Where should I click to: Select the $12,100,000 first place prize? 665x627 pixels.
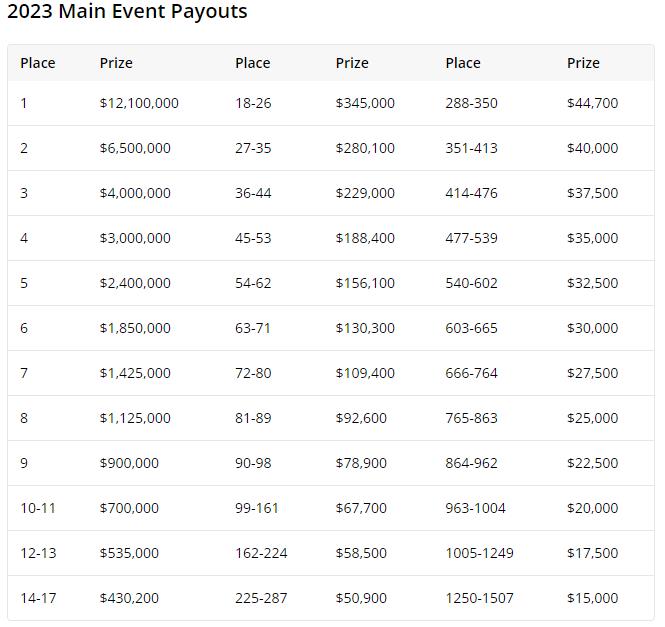coord(139,103)
